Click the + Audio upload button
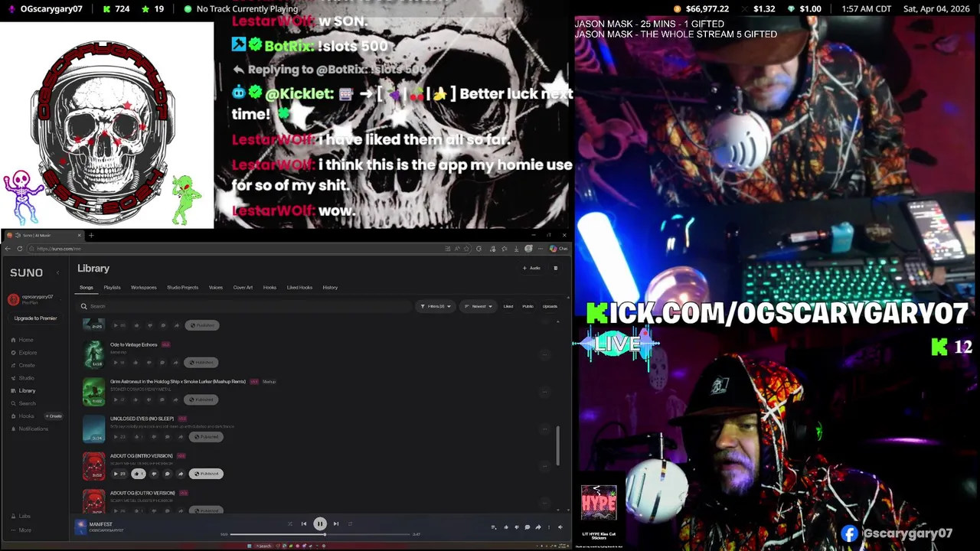Screen dimensions: 980x551 coord(531,268)
